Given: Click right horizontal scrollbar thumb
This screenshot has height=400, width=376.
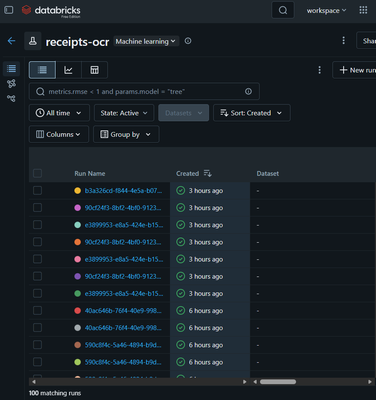Looking at the screenshot, I should [278, 382].
